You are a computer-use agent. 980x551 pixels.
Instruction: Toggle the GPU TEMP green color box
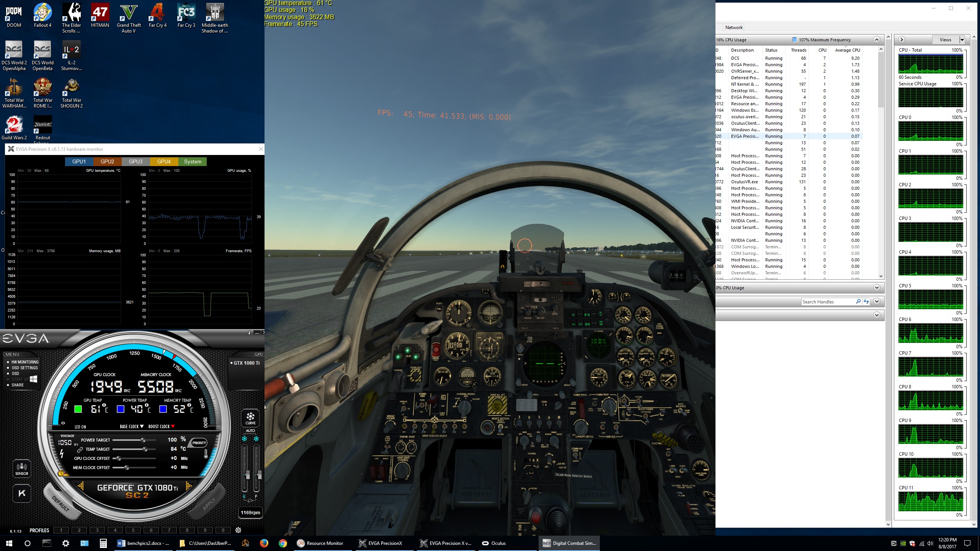coord(78,409)
